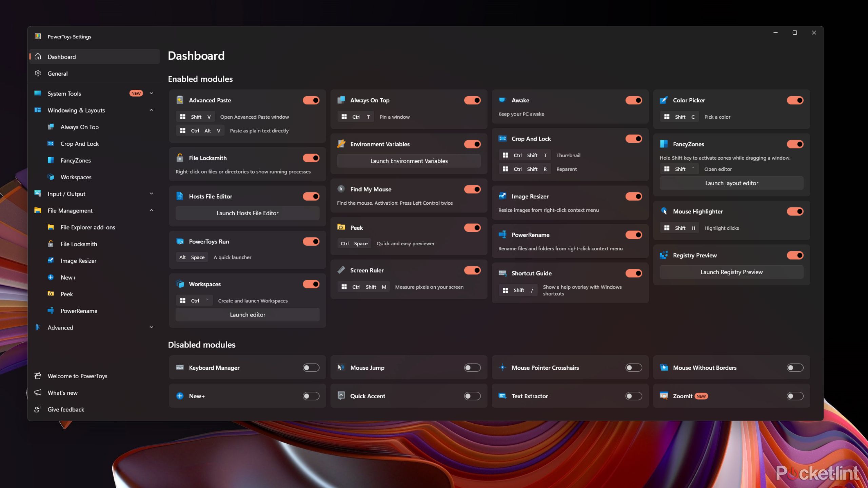This screenshot has height=488, width=868.
Task: Expand the Advanced section chevron
Action: pos(152,327)
